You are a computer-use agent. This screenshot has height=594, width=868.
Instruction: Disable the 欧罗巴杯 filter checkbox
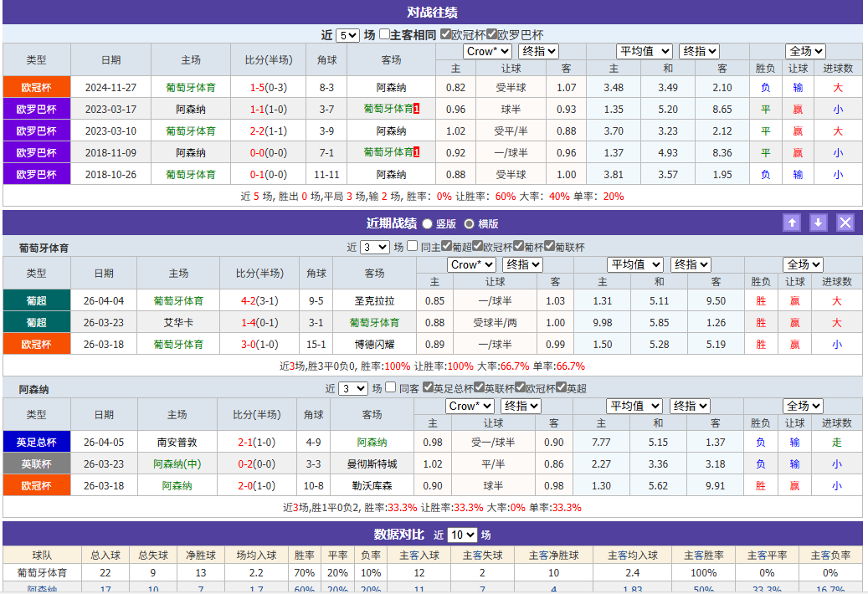(x=491, y=27)
